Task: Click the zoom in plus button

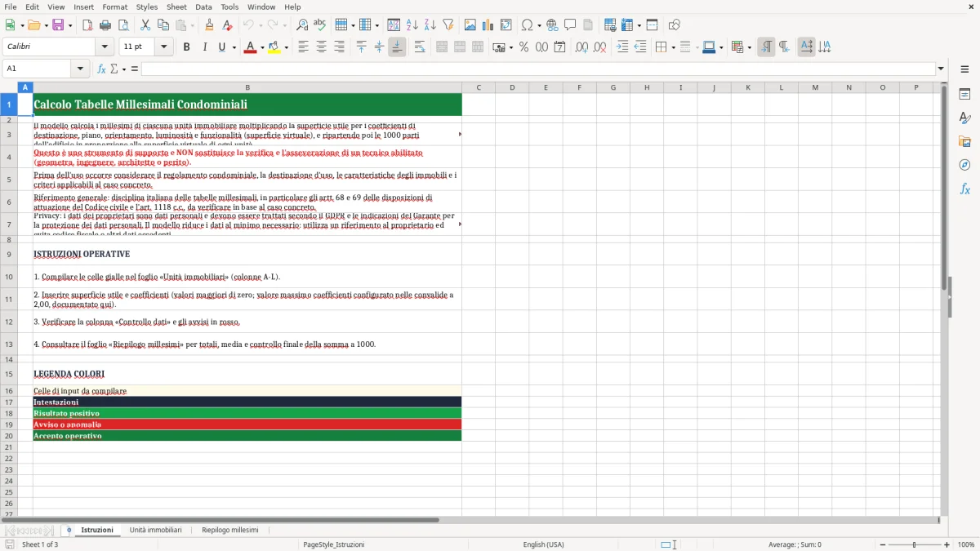Action: [x=947, y=544]
